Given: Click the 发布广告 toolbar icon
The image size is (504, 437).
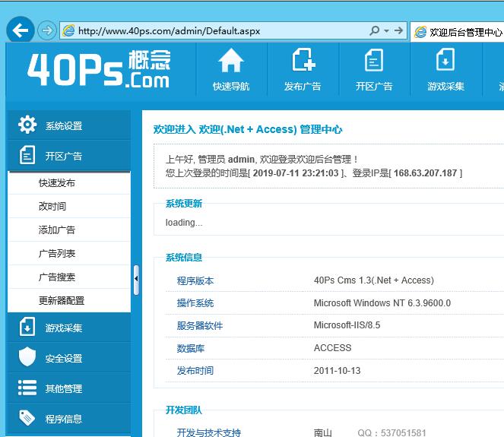Looking at the screenshot, I should (303, 69).
